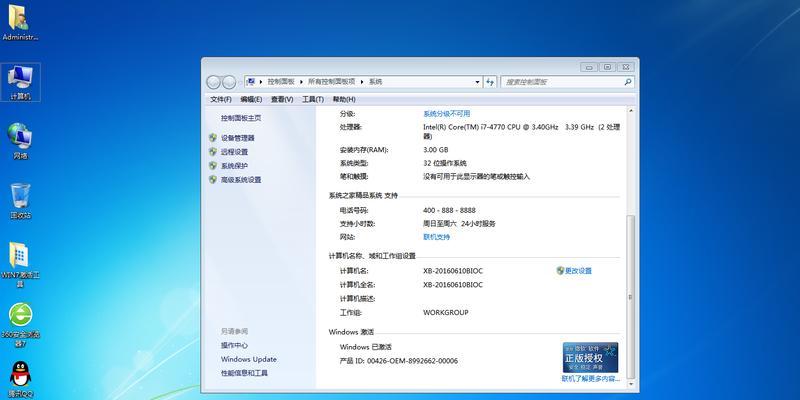The height and width of the screenshot is (400, 800).
Task: Click the shield icon beside 远程设置
Action: (x=213, y=152)
